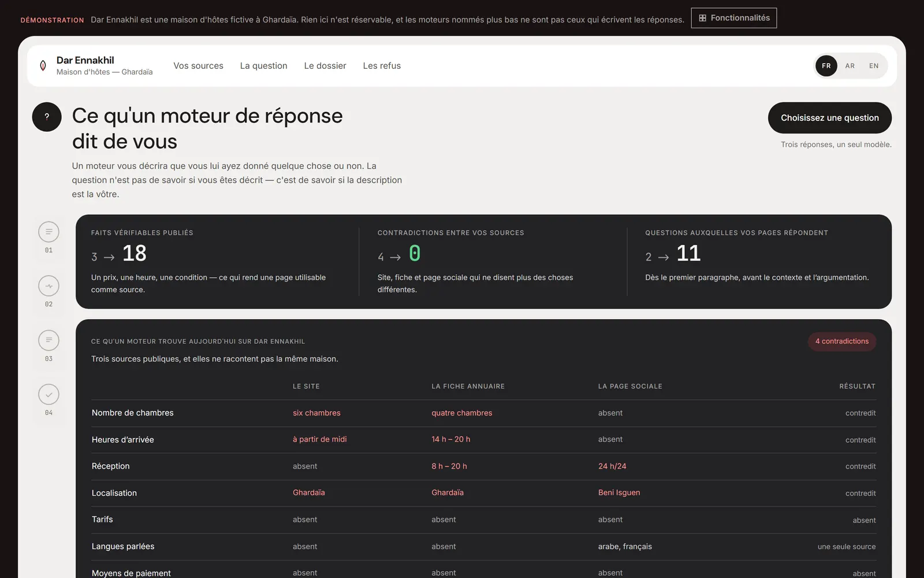The image size is (924, 578).
Task: Click the 'quatre chambres' cell
Action: [x=462, y=413]
